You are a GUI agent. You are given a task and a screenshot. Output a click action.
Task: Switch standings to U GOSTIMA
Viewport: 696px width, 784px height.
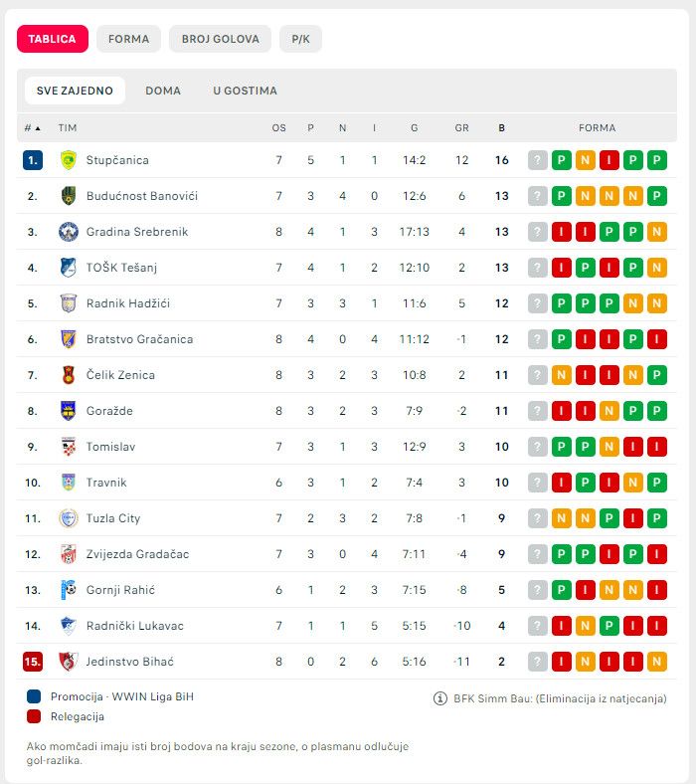coord(245,91)
